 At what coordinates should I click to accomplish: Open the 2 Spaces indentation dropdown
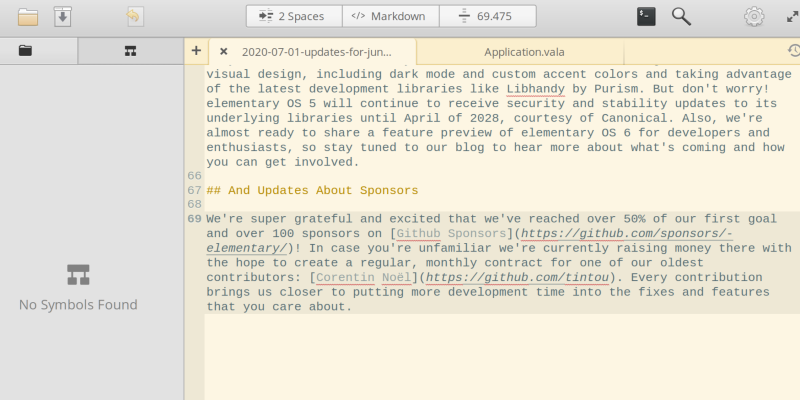coord(294,16)
